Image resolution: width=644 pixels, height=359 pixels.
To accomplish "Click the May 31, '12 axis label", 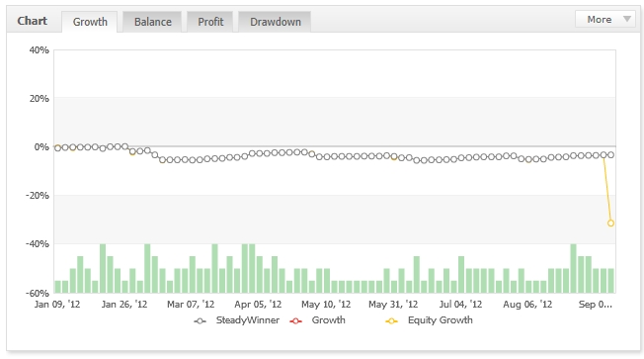I will 393,305.
